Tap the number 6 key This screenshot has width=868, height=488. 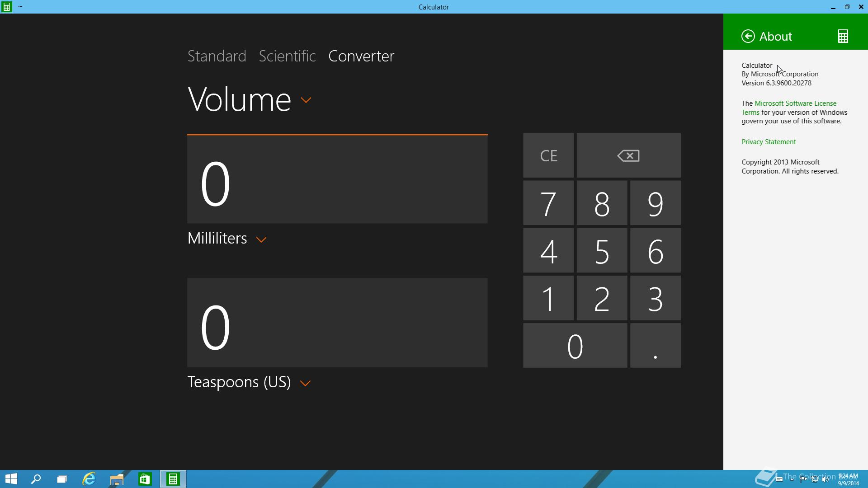point(656,250)
